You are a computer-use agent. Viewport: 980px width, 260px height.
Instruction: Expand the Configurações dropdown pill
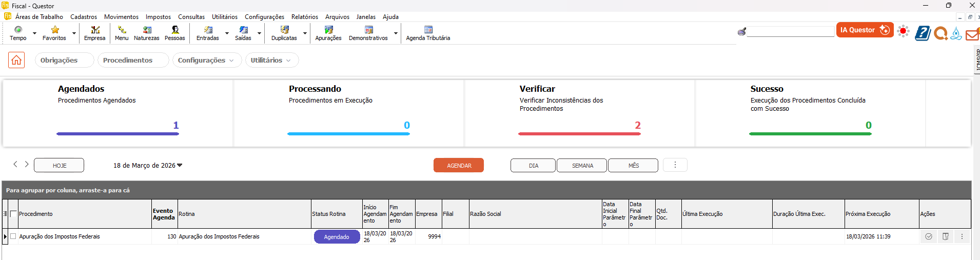point(206,60)
